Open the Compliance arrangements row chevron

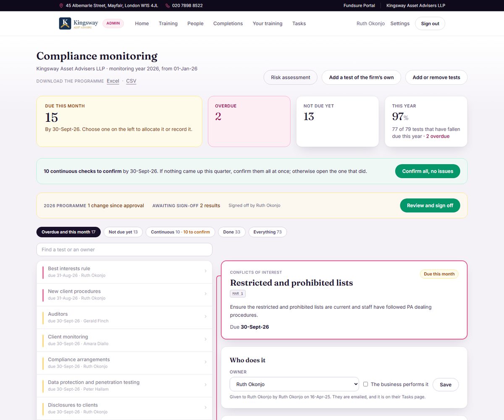pyautogui.click(x=205, y=362)
